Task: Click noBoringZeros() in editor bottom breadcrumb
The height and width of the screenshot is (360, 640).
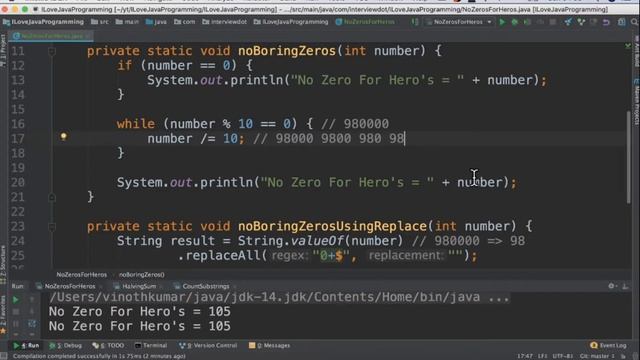Action: coord(142,275)
